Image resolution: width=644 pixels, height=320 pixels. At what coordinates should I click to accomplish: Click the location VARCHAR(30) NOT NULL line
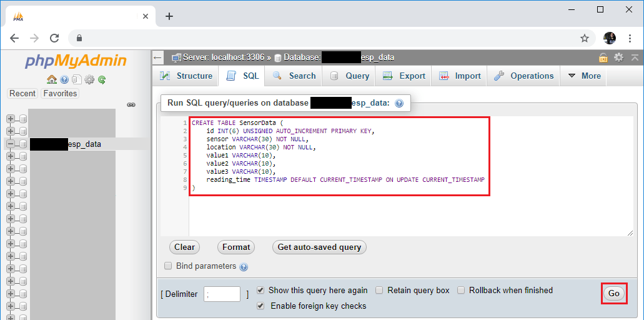tap(261, 147)
